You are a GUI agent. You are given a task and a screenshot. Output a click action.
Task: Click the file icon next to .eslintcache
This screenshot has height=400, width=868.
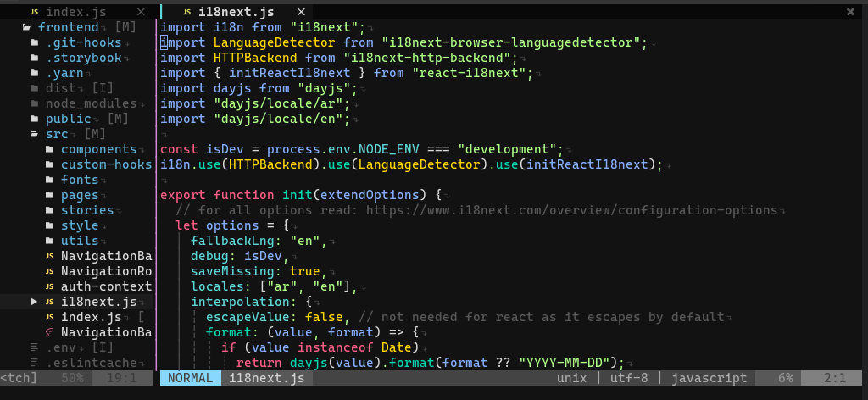tap(34, 363)
